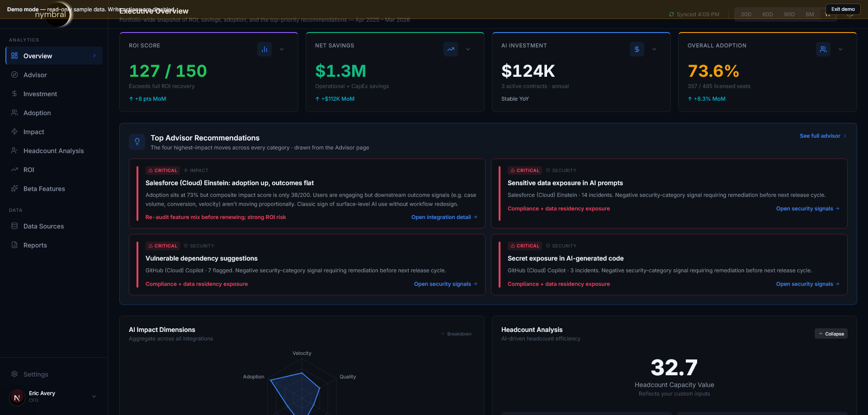Image resolution: width=868 pixels, height=415 pixels.
Task: Expand the AI Investment card chevron
Action: coord(654,49)
